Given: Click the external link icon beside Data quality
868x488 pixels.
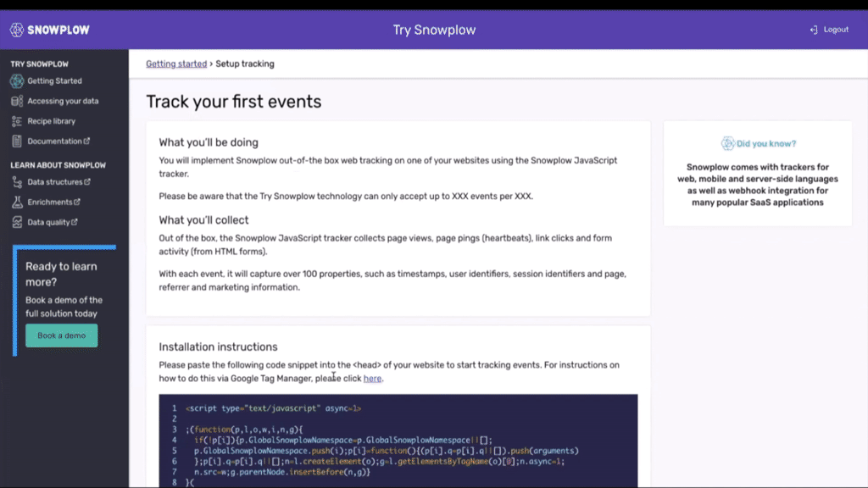Looking at the screenshot, I should [75, 221].
